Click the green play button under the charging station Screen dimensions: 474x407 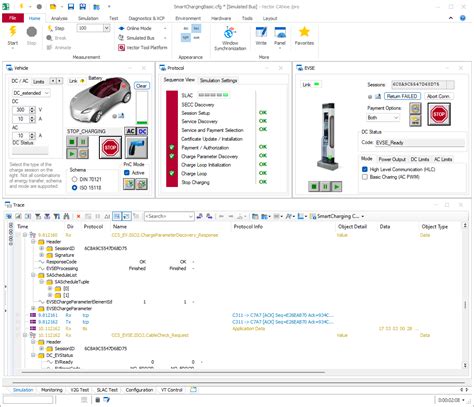(337, 186)
